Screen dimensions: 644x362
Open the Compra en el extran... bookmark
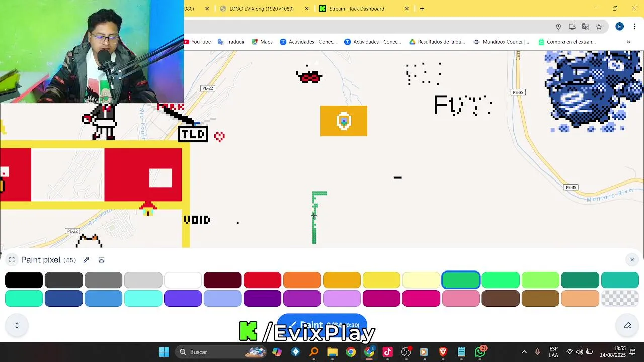coord(567,42)
